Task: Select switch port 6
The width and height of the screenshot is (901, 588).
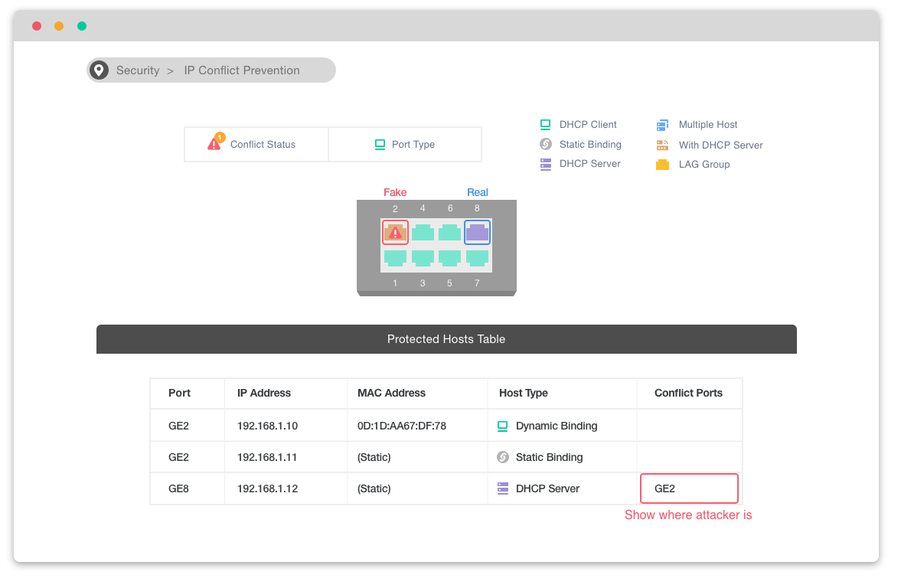Action: coord(450,232)
